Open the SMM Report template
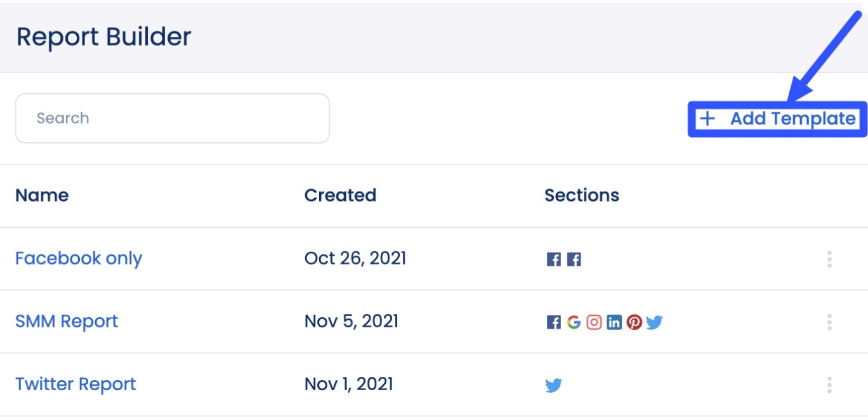Viewport: 868px width, 420px height. [x=67, y=321]
